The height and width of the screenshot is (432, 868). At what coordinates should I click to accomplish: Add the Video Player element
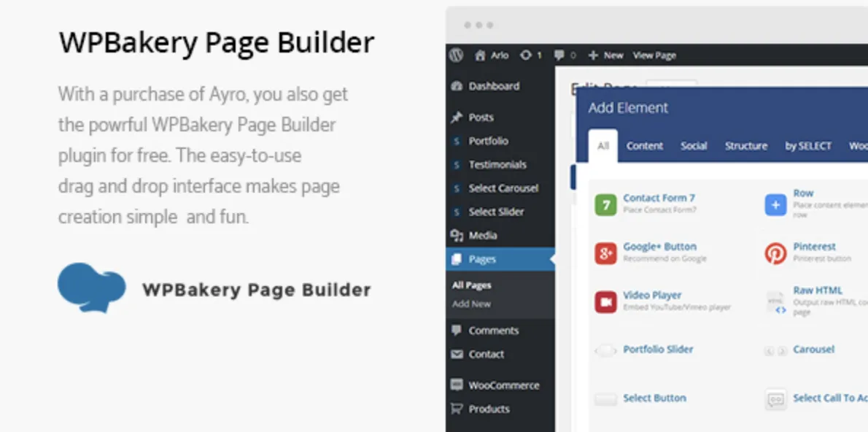(x=652, y=296)
